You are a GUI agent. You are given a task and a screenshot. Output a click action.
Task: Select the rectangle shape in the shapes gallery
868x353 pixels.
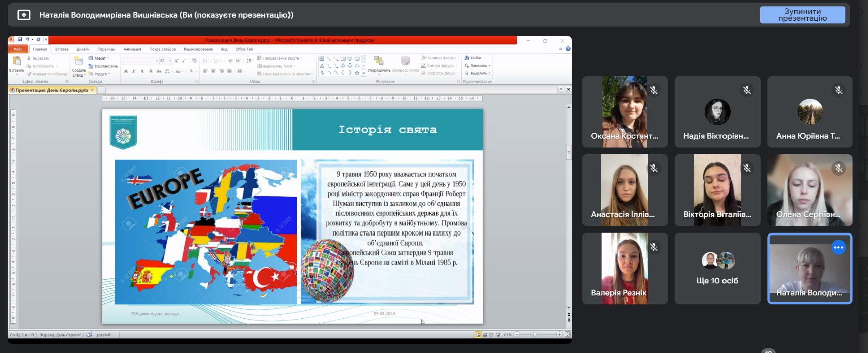(343, 59)
